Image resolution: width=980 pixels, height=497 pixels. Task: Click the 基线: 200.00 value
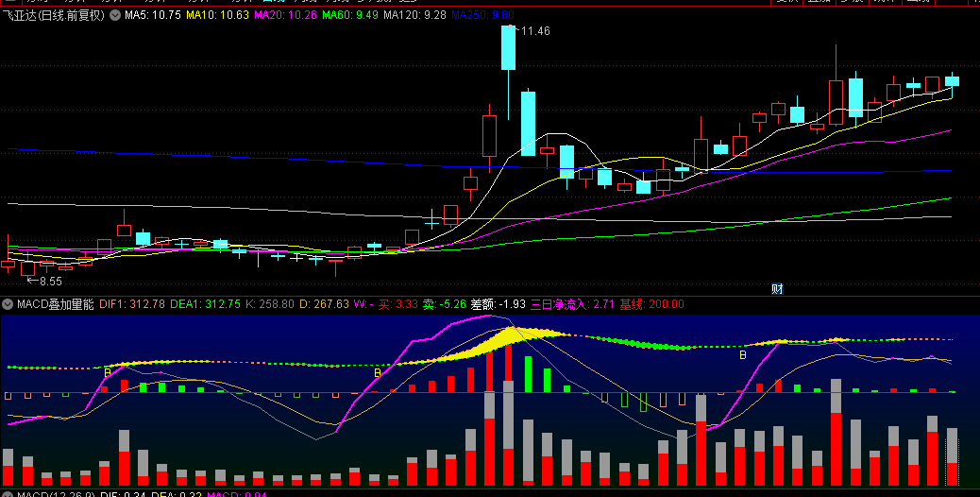coord(651,304)
